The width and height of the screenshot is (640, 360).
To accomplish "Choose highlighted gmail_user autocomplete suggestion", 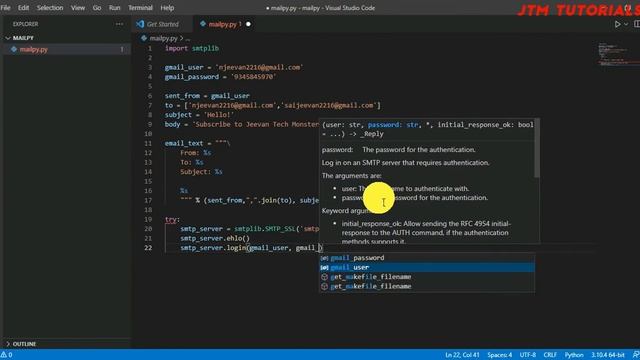I will [x=427, y=267].
